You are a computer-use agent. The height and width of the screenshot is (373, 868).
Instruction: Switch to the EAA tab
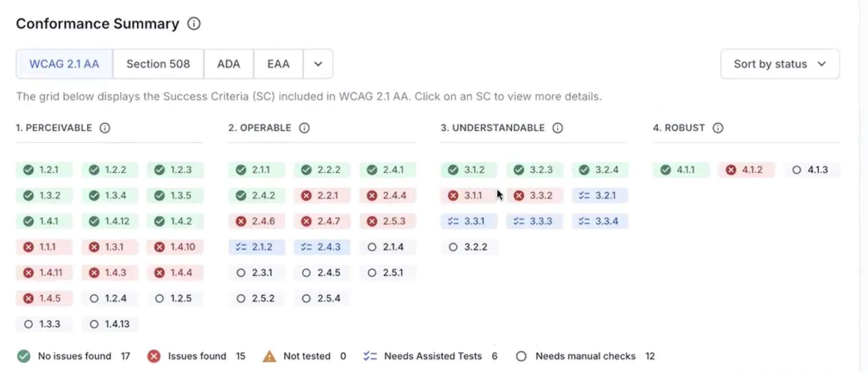coord(278,64)
